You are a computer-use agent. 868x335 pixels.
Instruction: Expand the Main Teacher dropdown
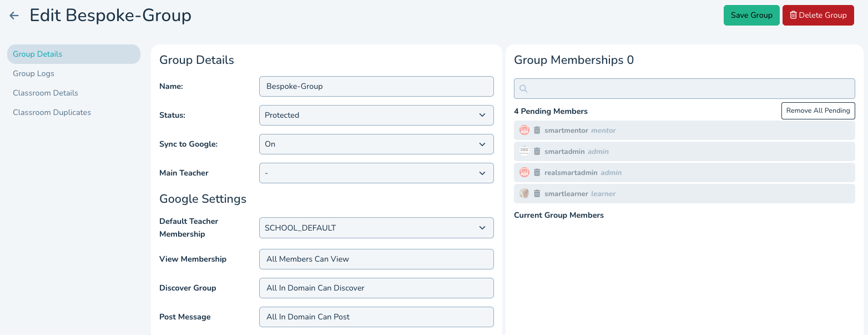tap(376, 173)
